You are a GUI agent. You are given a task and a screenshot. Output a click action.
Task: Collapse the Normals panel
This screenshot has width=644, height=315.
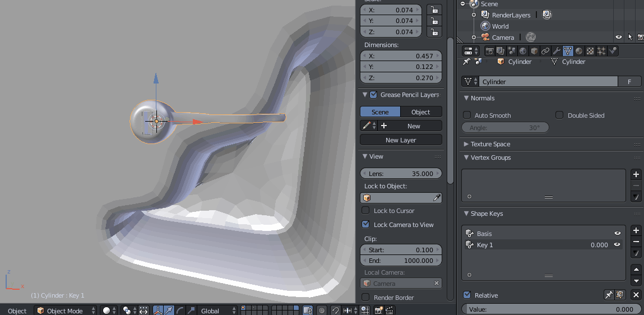[466, 98]
